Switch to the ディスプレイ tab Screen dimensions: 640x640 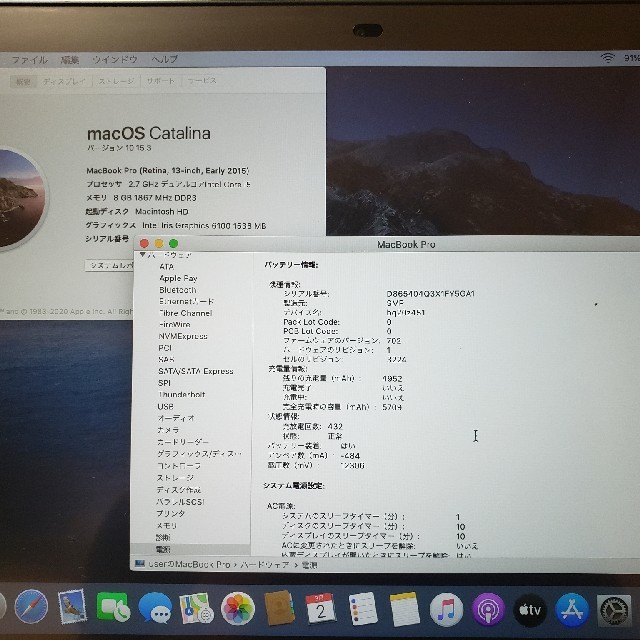click(x=64, y=81)
